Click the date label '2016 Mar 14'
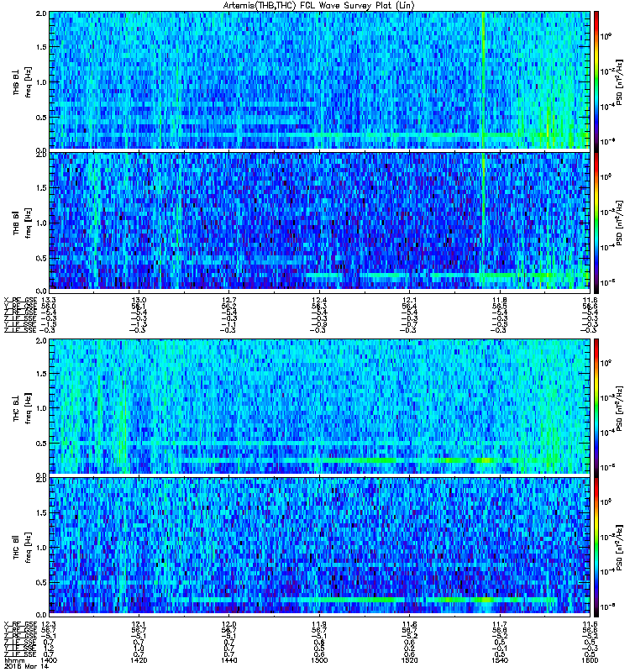630x672 pixels. (x=26, y=666)
